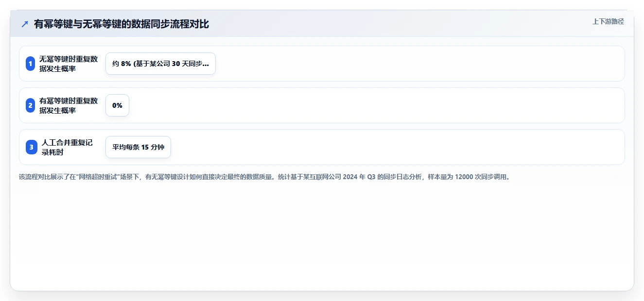Click the footnote starting with 该流程对比展示了
The height and width of the screenshot is (301, 644).
[x=265, y=177]
